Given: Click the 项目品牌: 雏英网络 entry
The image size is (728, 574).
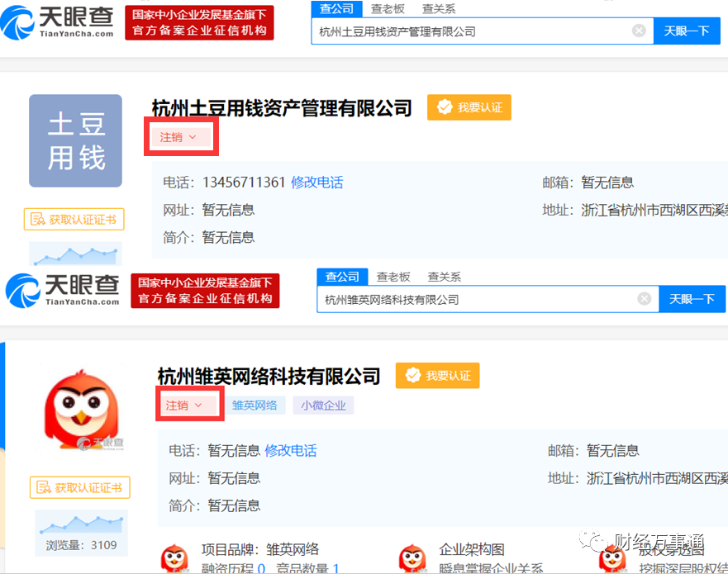Looking at the screenshot, I should click(x=260, y=549).
